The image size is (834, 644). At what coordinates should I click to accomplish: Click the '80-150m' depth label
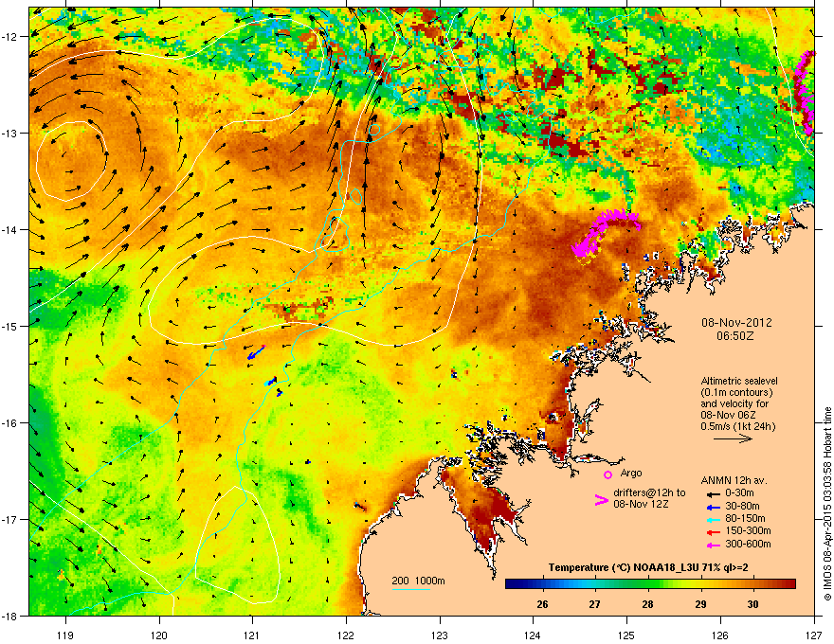coord(745,519)
